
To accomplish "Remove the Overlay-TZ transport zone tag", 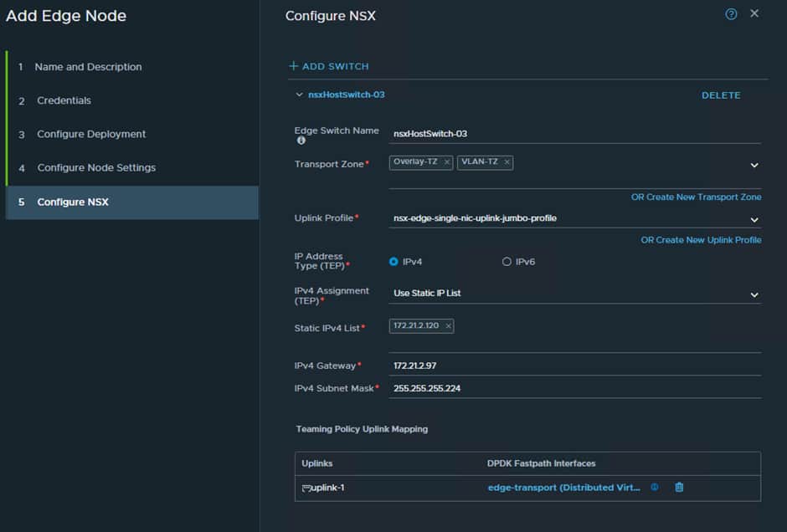I will (447, 162).
